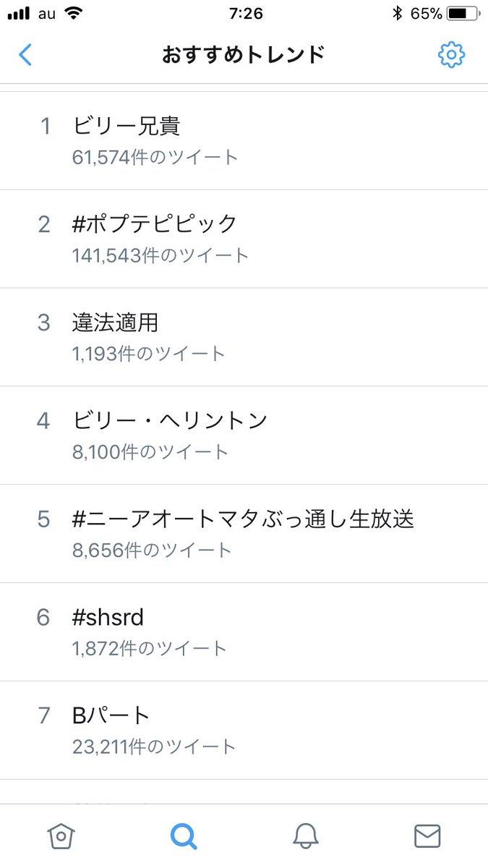Tap the back arrow icon
Image resolution: width=488 pixels, height=868 pixels.
(25, 55)
